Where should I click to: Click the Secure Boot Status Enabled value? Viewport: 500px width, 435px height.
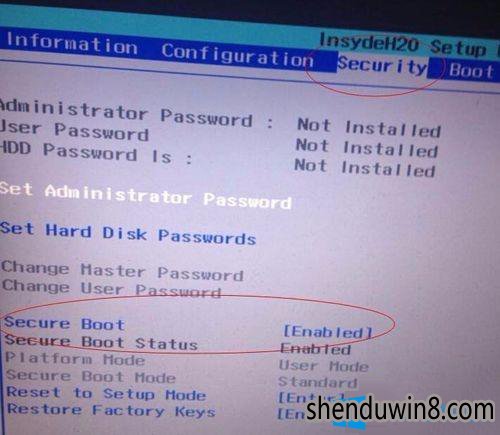[315, 349]
